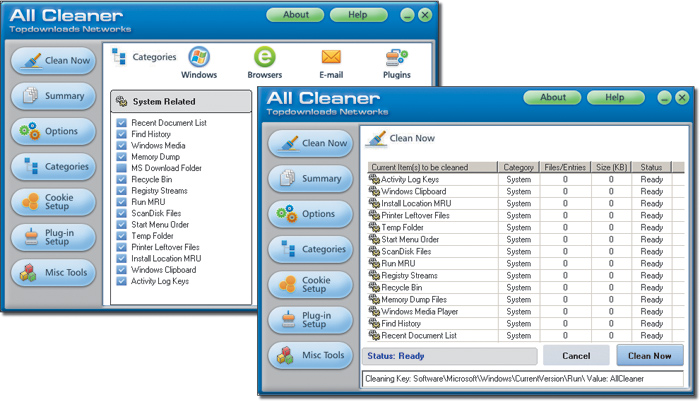Sort by Category column header
This screenshot has width=700, height=402.
click(x=518, y=167)
